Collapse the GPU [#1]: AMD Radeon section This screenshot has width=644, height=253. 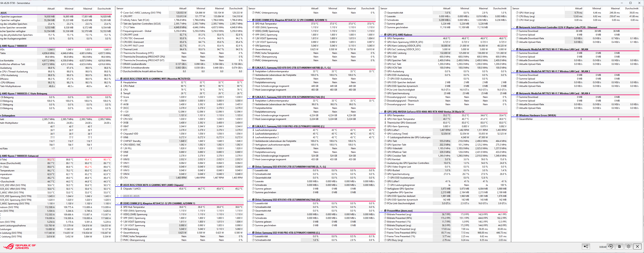tap(381, 35)
